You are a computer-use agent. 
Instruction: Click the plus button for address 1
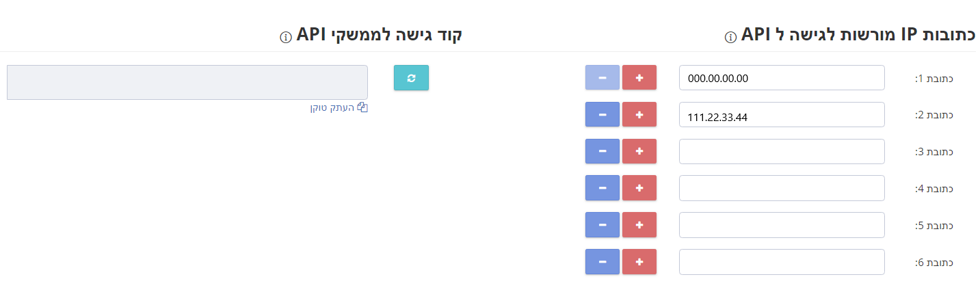[x=639, y=78]
